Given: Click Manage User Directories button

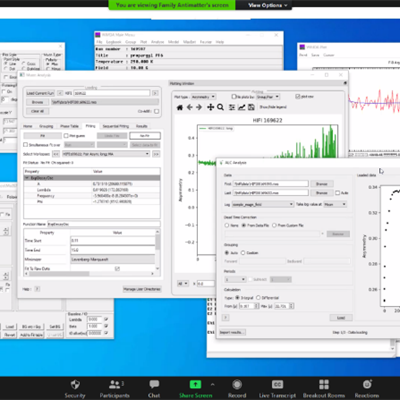Looking at the screenshot, I should 142,289.
